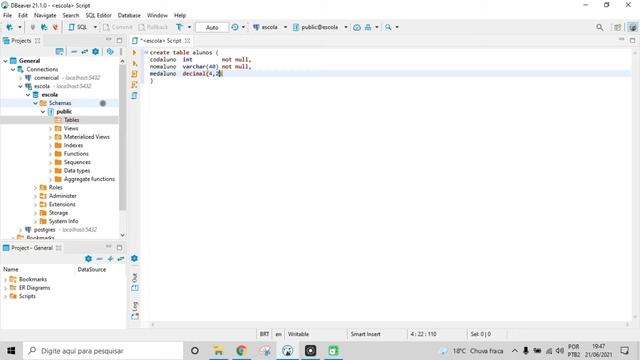Maximize the Projects panel
This screenshot has width=640, height=360.
tap(119, 40)
